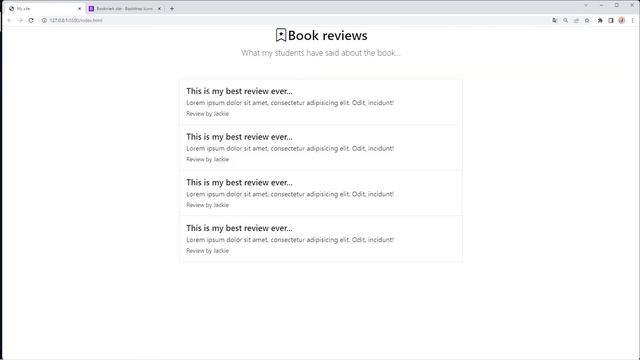Click the second review title
The height and width of the screenshot is (360, 640).
point(239,137)
